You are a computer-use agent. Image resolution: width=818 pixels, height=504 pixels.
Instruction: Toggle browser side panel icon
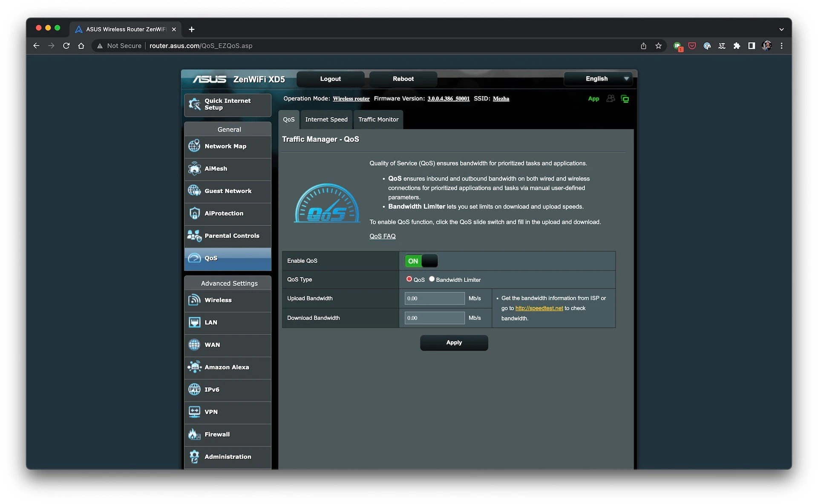752,46
